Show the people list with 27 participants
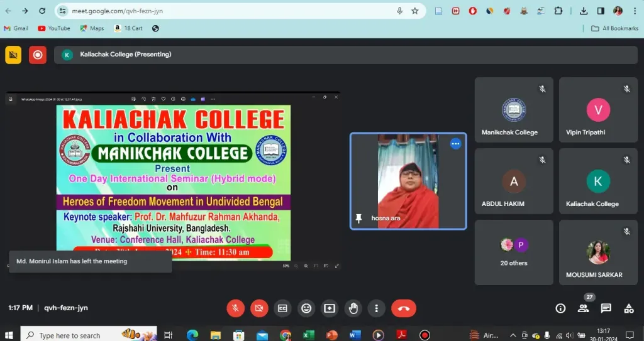This screenshot has width=644, height=341. 584,308
